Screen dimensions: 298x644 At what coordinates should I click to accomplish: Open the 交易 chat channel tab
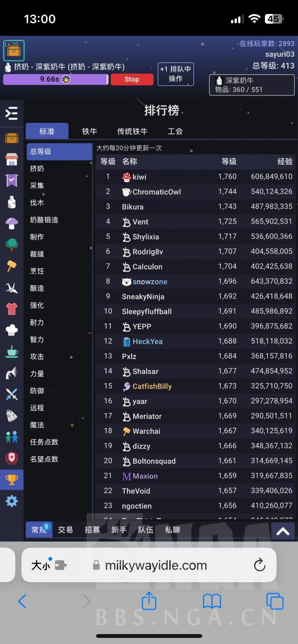65,530
